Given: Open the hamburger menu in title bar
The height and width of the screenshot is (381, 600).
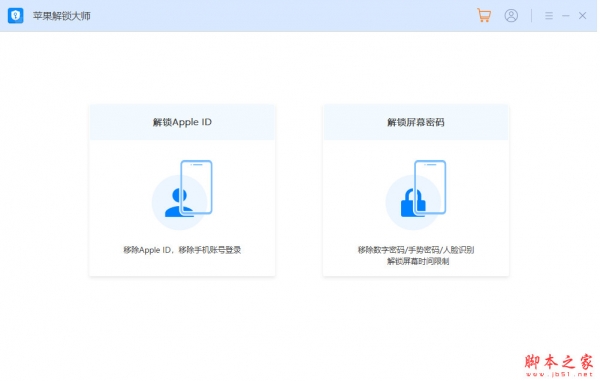Looking at the screenshot, I should click(549, 16).
